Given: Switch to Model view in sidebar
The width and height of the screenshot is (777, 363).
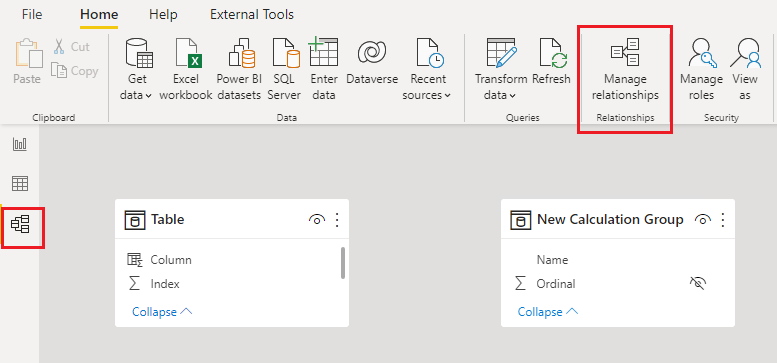Looking at the screenshot, I should (x=20, y=224).
